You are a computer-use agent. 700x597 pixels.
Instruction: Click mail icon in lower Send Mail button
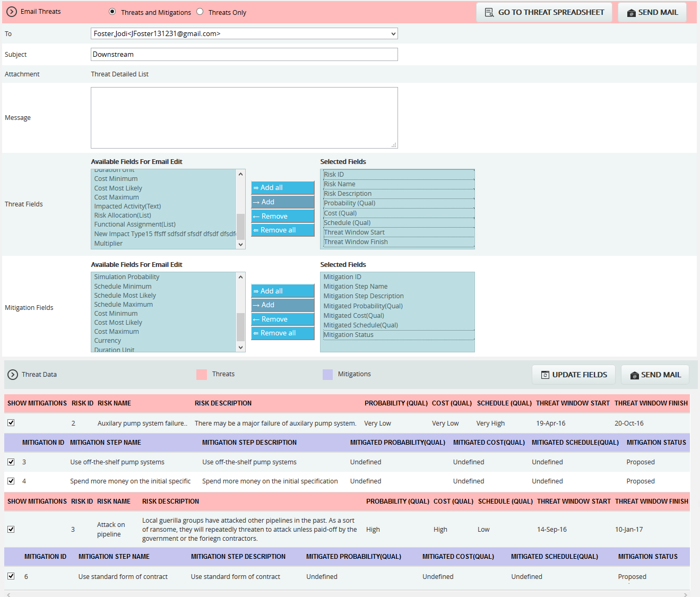(634, 375)
